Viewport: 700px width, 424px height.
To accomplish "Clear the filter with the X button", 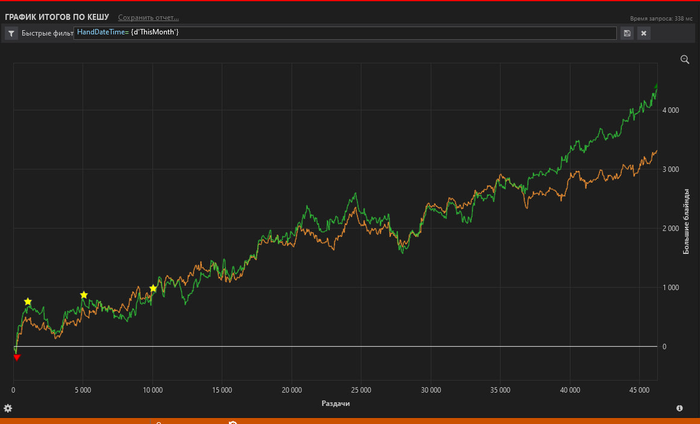I will 644,33.
